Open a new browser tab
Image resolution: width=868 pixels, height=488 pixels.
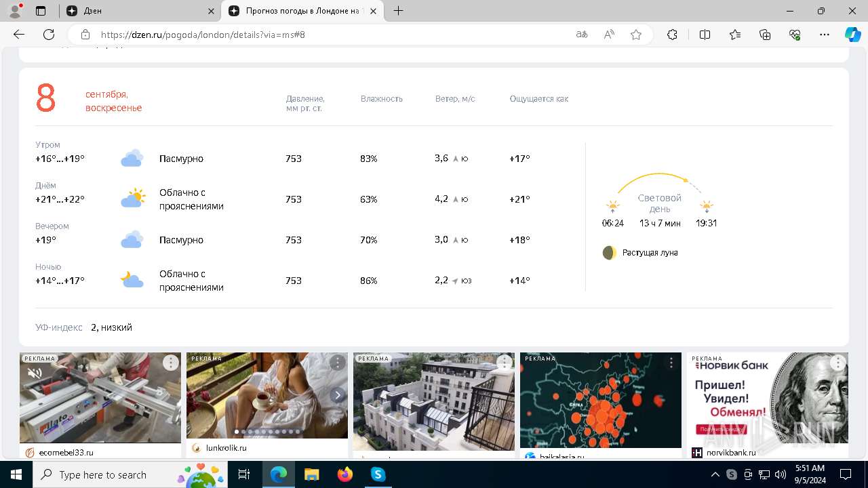[399, 11]
